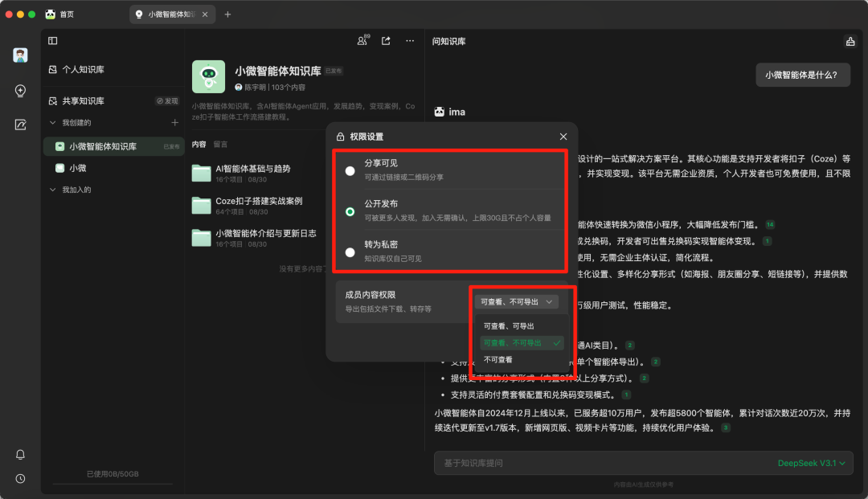
Task: Select the 转为私密 radio option
Action: [350, 252]
